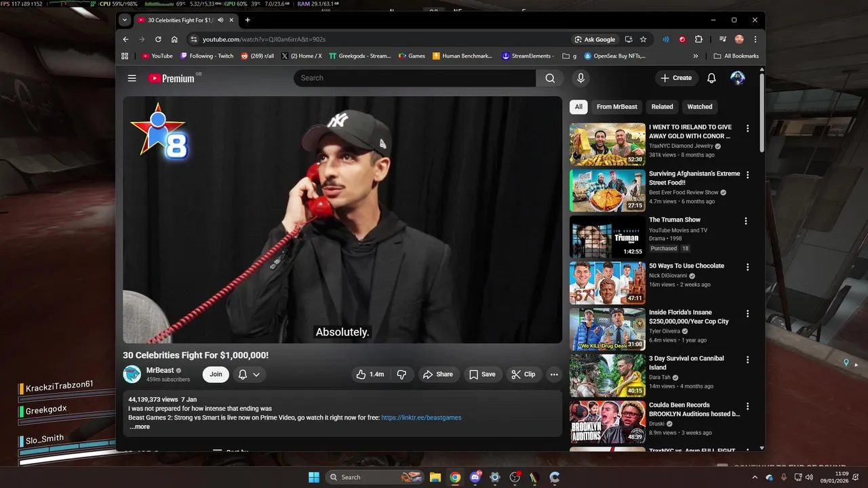Open the YouTube account avatar menu
This screenshot has height=488, width=868.
point(738,78)
